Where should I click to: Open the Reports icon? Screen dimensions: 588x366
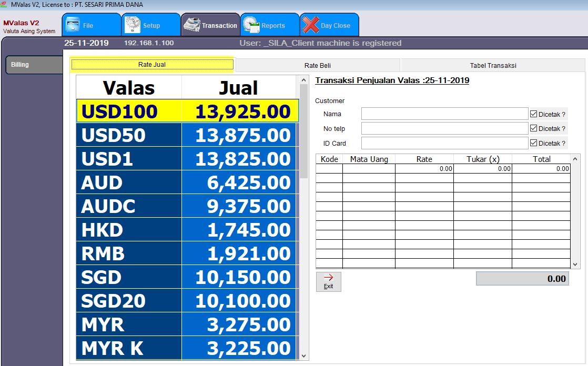252,25
